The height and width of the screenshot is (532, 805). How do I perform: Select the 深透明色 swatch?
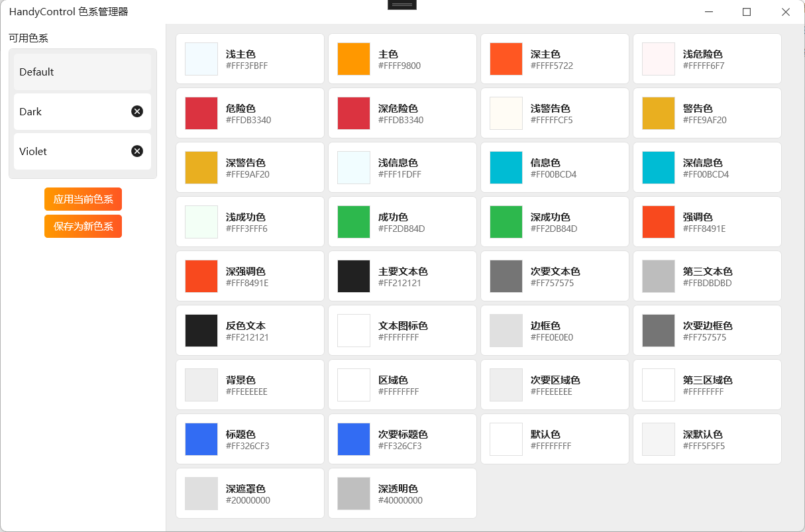tap(354, 494)
